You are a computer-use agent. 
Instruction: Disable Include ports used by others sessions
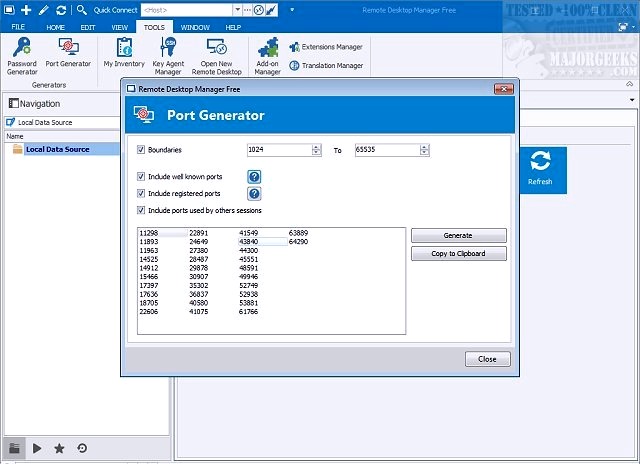point(141,210)
